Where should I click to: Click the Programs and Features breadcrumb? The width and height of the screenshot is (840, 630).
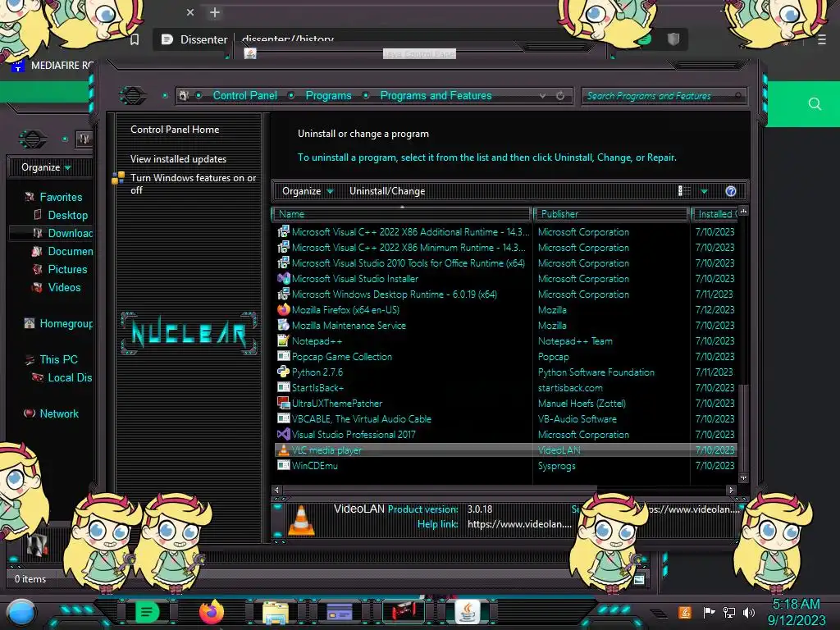click(x=436, y=95)
